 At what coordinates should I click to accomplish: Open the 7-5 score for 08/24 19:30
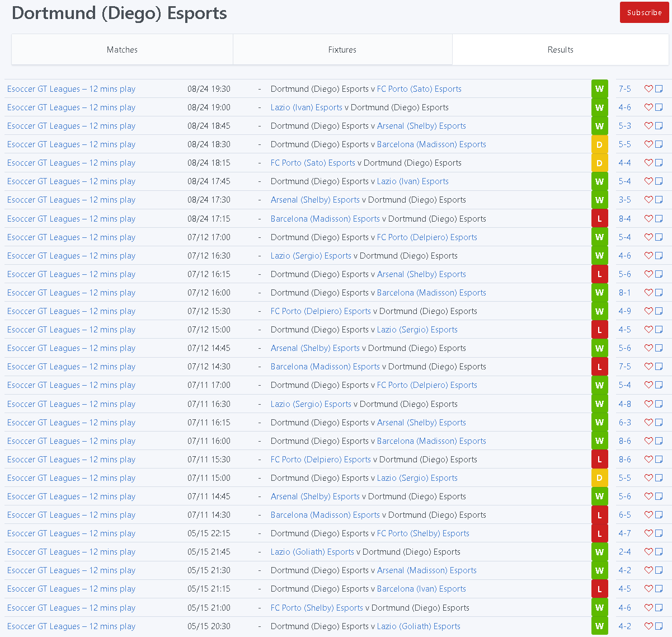[x=624, y=89]
